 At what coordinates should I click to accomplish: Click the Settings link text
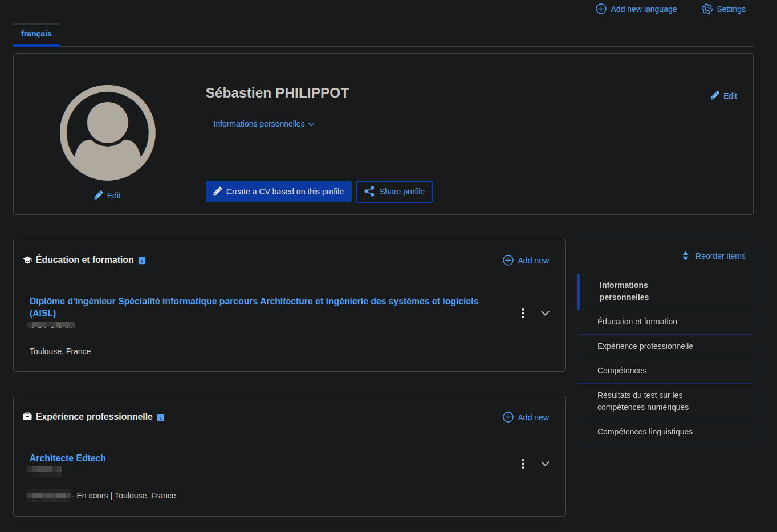731,9
